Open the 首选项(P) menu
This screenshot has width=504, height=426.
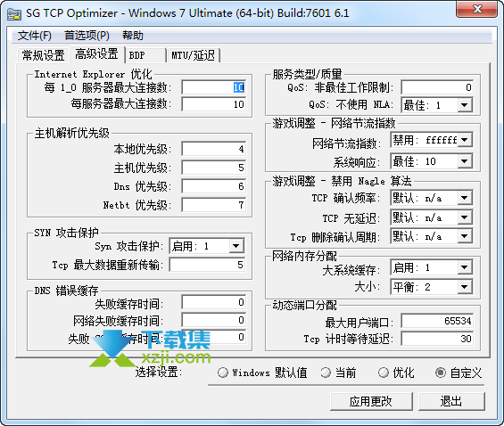click(x=87, y=36)
